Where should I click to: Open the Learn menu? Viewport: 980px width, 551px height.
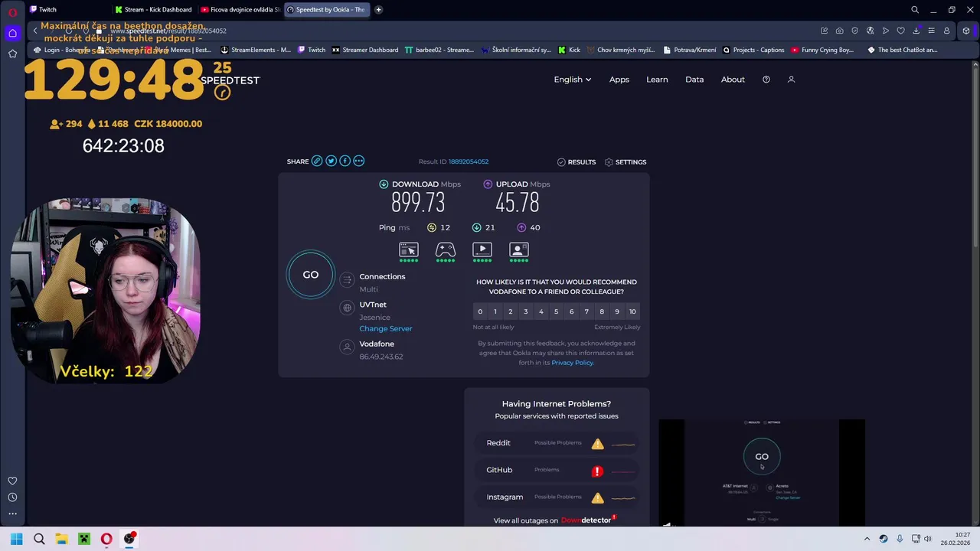[x=657, y=80]
